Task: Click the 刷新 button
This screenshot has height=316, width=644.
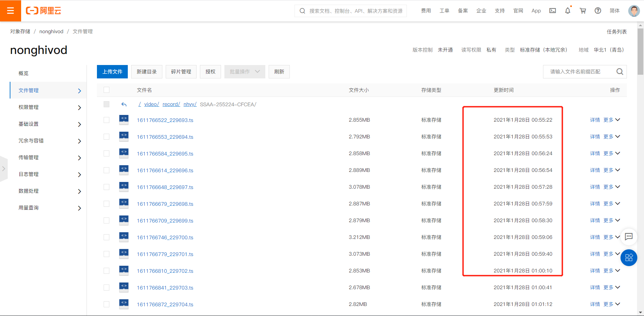Action: 279,72
